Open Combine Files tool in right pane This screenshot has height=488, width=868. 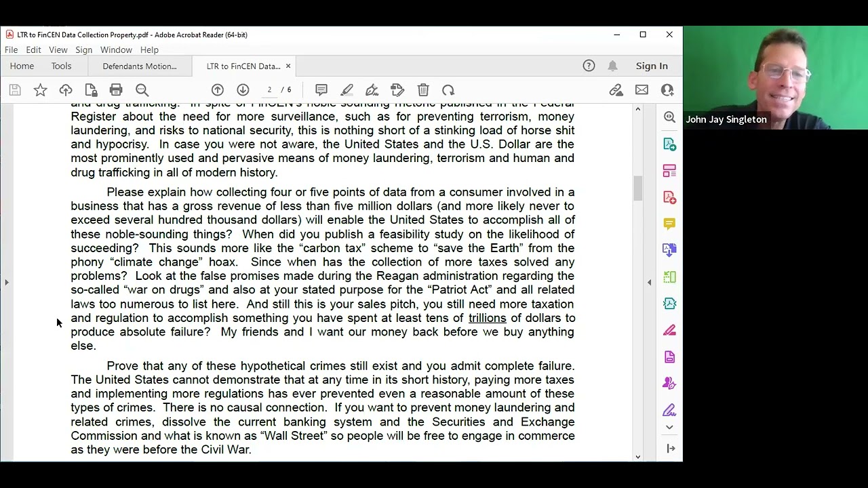click(x=669, y=250)
